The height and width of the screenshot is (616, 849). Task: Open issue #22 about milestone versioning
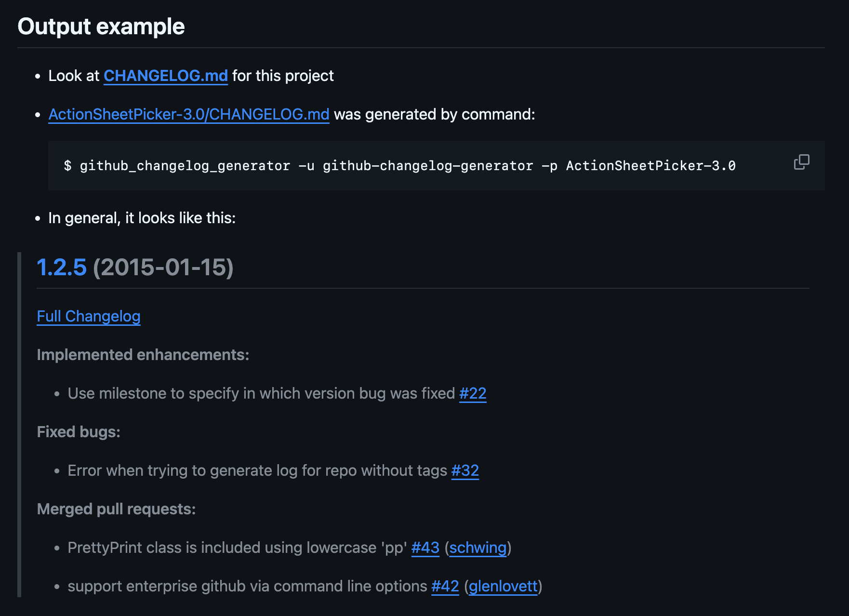coord(472,393)
